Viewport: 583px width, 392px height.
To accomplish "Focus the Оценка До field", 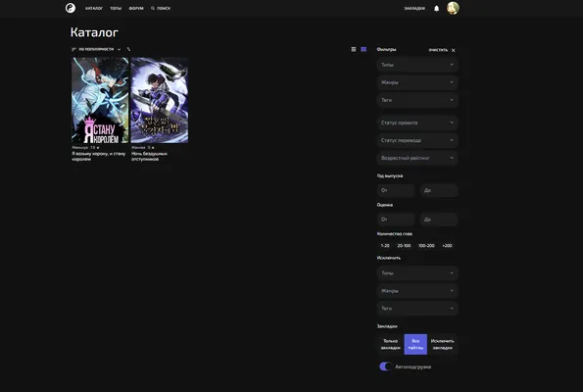I will click(439, 220).
